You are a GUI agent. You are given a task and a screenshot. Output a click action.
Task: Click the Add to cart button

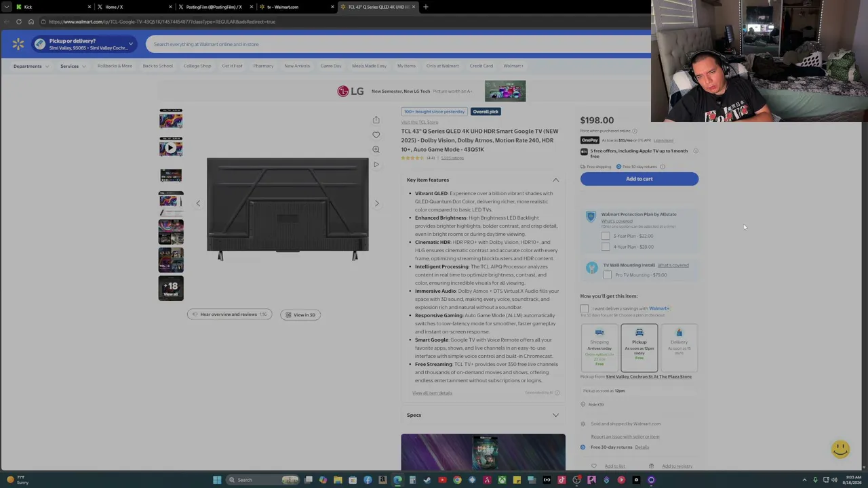pos(639,179)
